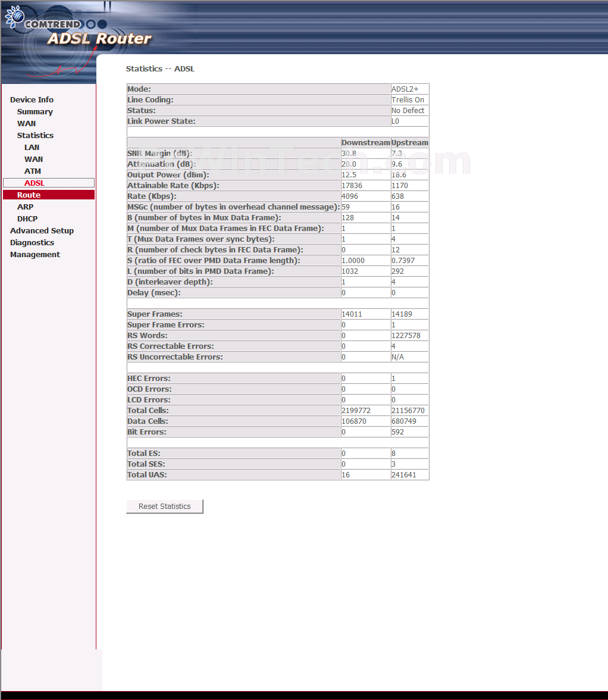This screenshot has width=608, height=700.
Task: Click downstream Output Power 12.5
Action: click(x=349, y=174)
